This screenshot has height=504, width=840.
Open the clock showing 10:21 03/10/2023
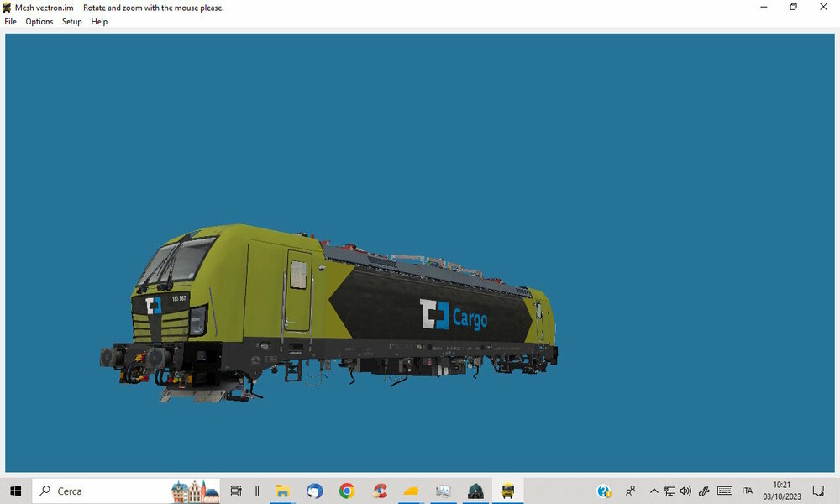[781, 491]
